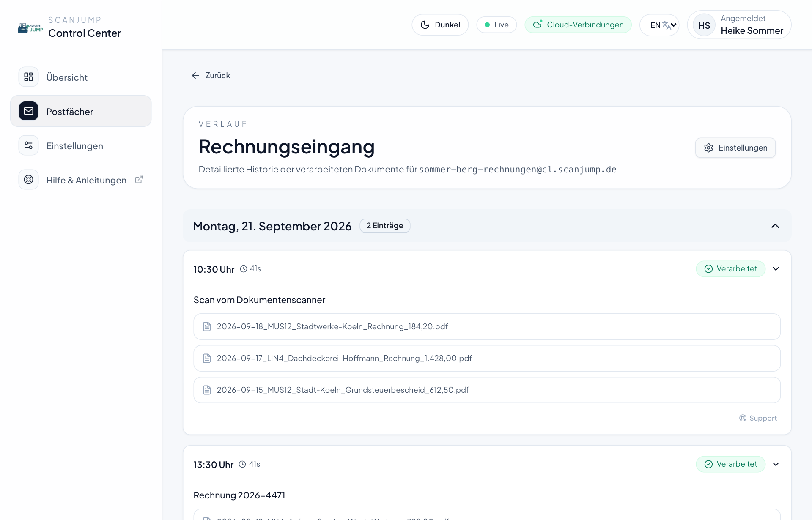Open Einstellungen in sidebar
This screenshot has height=520, width=812.
[81, 145]
